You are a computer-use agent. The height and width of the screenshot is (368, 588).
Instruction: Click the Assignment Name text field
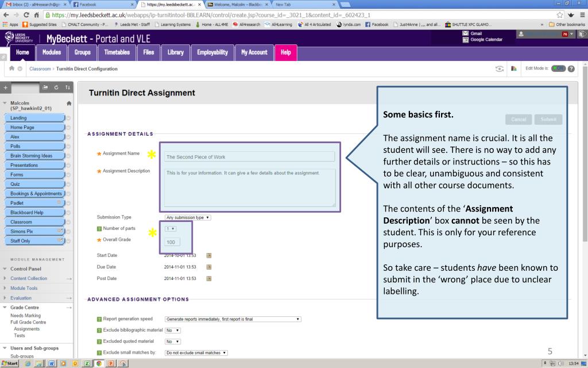[x=249, y=156]
